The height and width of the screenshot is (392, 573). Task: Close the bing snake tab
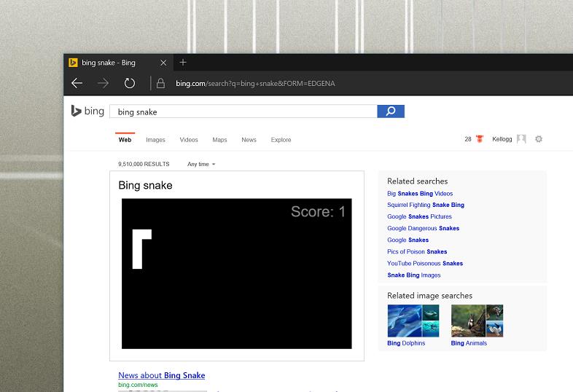coord(163,63)
